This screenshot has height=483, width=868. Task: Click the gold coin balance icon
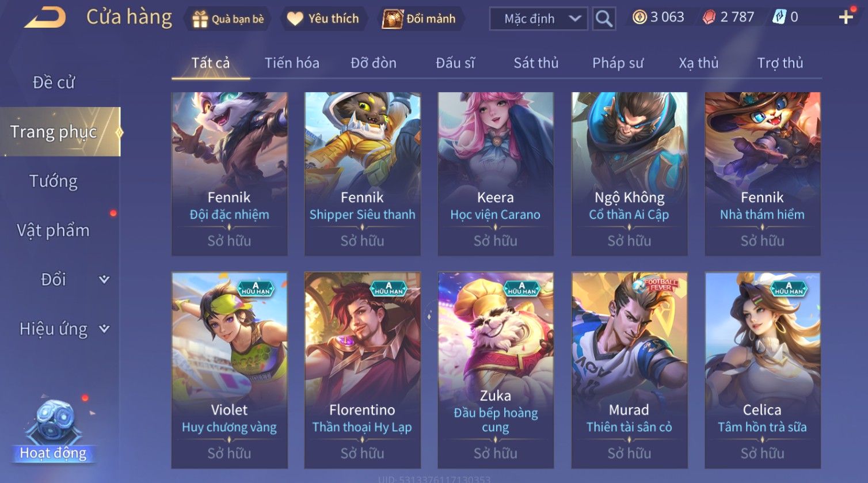click(639, 17)
